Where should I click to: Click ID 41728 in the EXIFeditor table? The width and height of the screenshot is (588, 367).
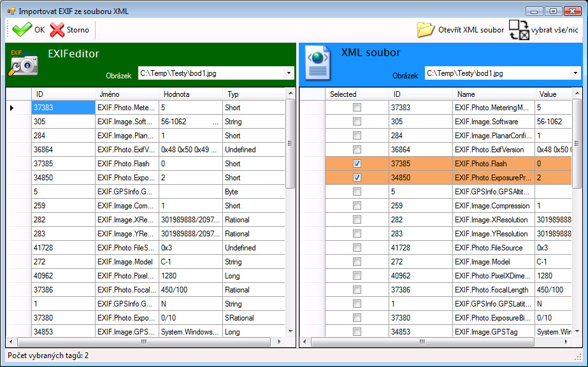(63, 248)
